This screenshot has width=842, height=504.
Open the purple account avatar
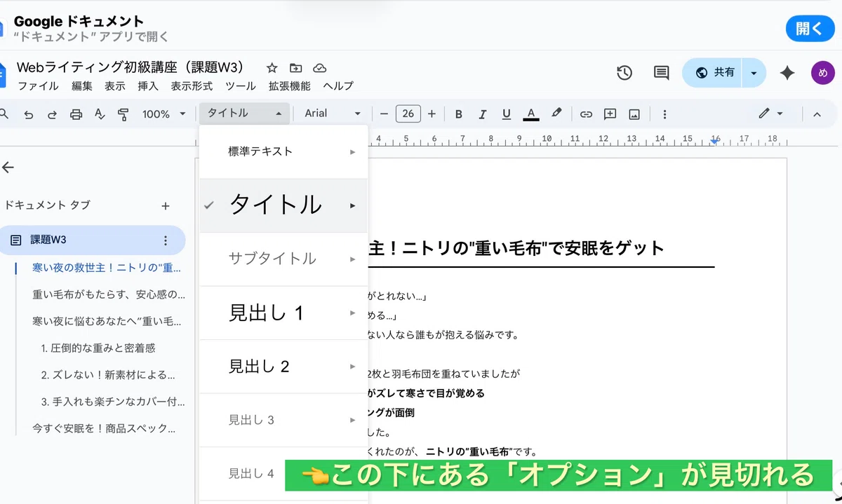click(x=822, y=72)
